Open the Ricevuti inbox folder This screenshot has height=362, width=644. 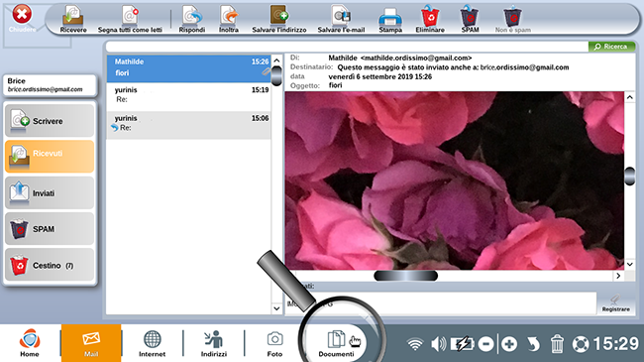50,156
